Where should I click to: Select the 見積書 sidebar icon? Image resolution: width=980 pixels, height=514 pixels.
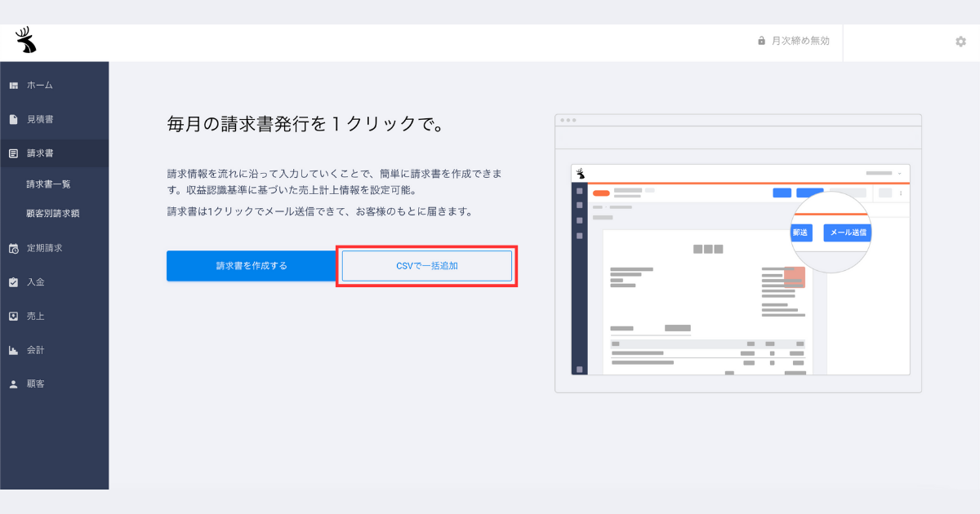14,118
